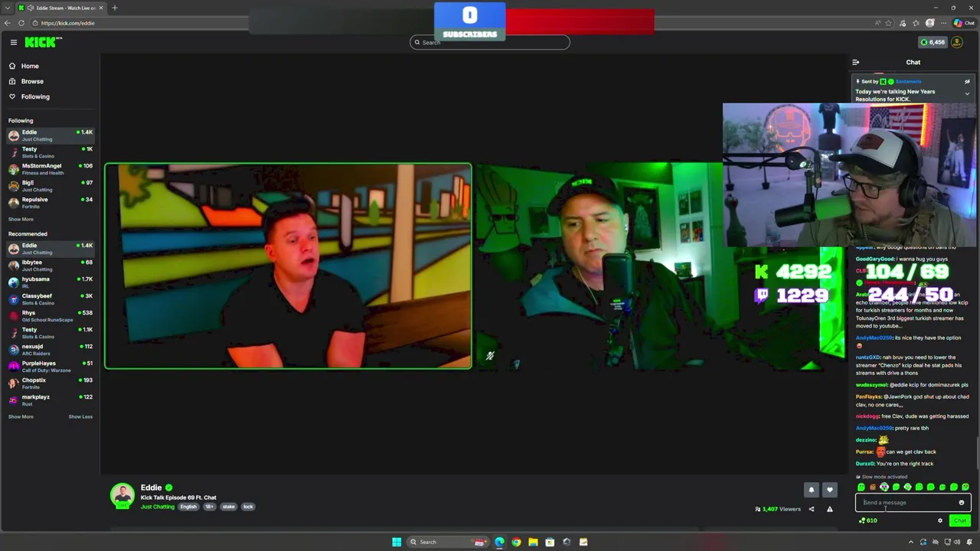Click the browser address bar URL

(67, 23)
